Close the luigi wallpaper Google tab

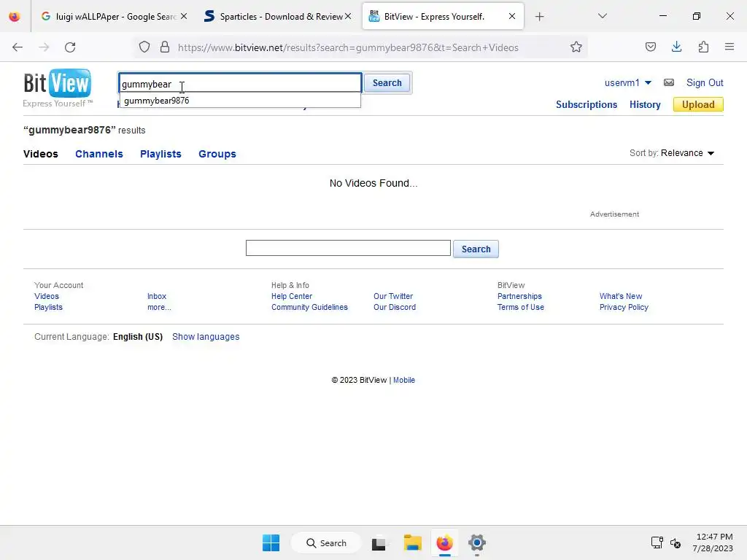click(x=184, y=16)
